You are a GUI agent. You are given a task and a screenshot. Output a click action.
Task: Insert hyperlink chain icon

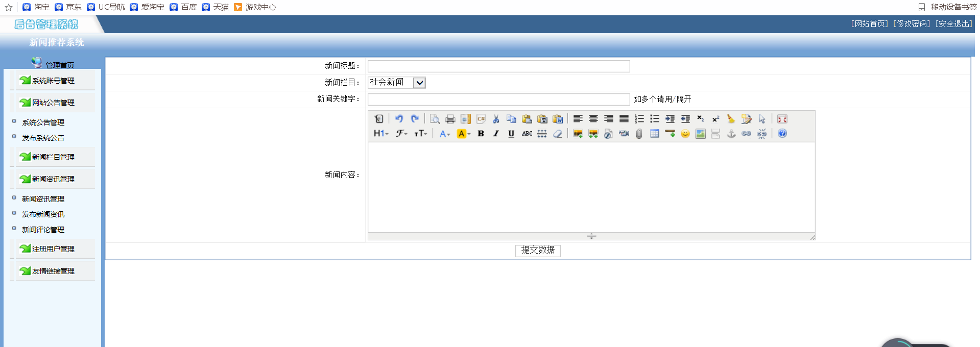747,134
